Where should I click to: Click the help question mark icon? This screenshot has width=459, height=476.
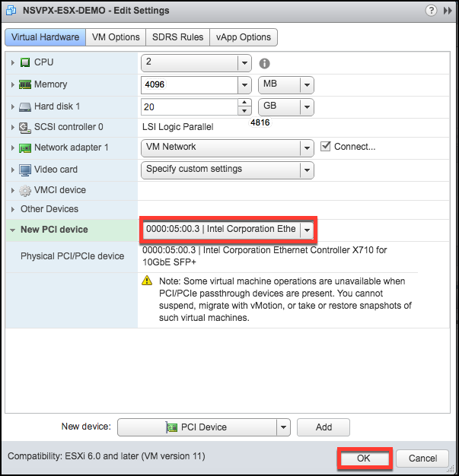pos(431,11)
